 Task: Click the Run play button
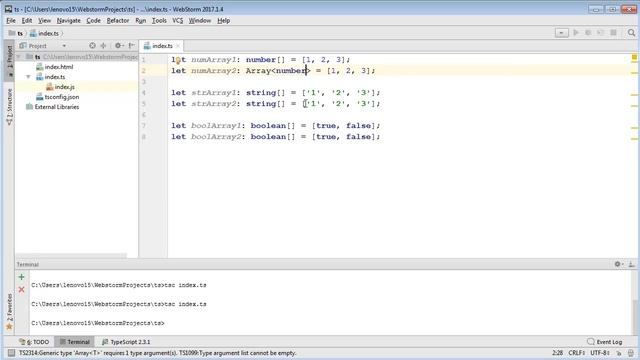[x=576, y=33]
